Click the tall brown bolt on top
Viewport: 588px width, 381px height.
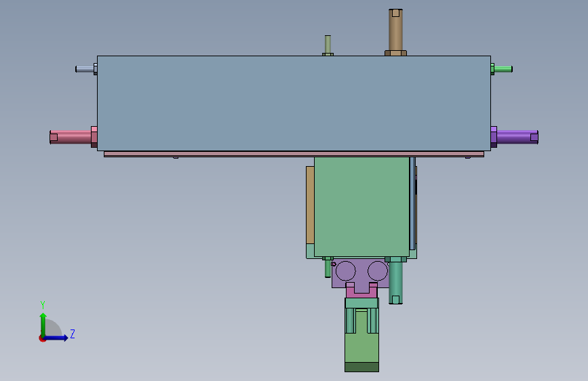click(395, 33)
